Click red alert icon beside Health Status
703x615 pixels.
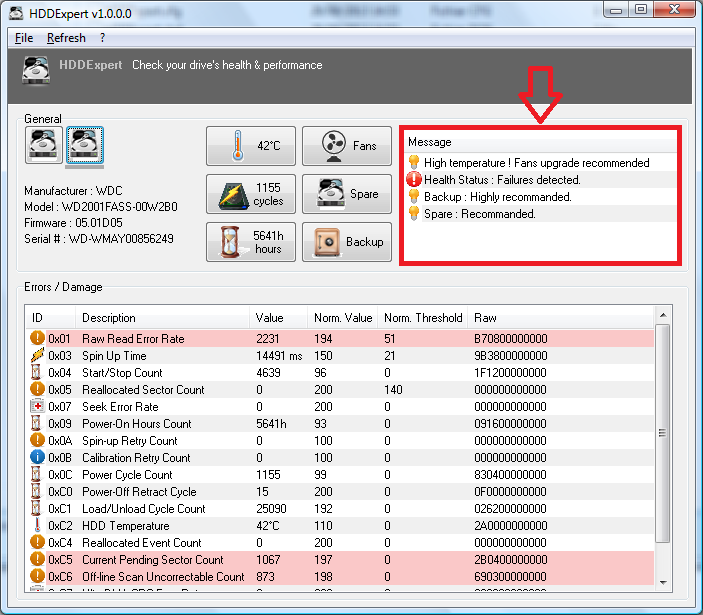pyautogui.click(x=413, y=179)
